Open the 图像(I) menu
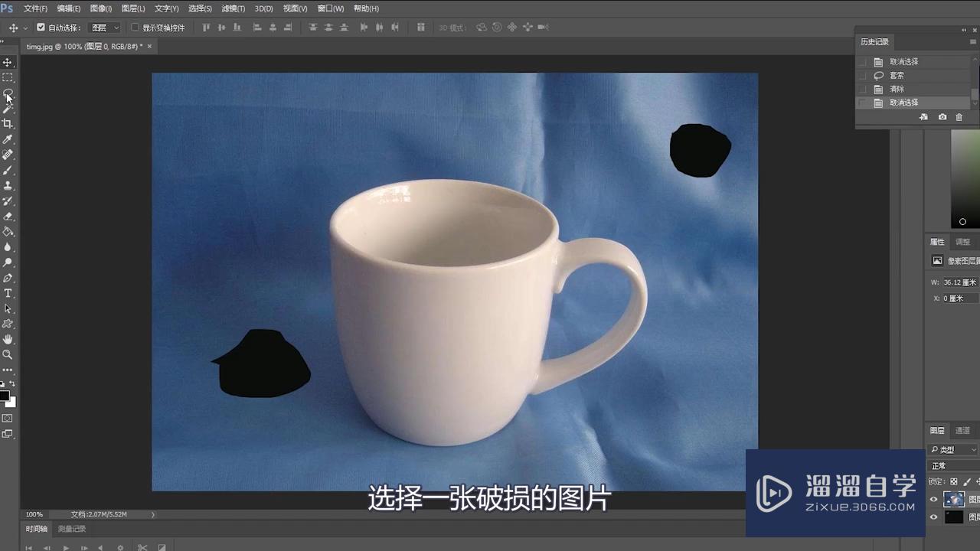This screenshot has width=980, height=551. (100, 8)
